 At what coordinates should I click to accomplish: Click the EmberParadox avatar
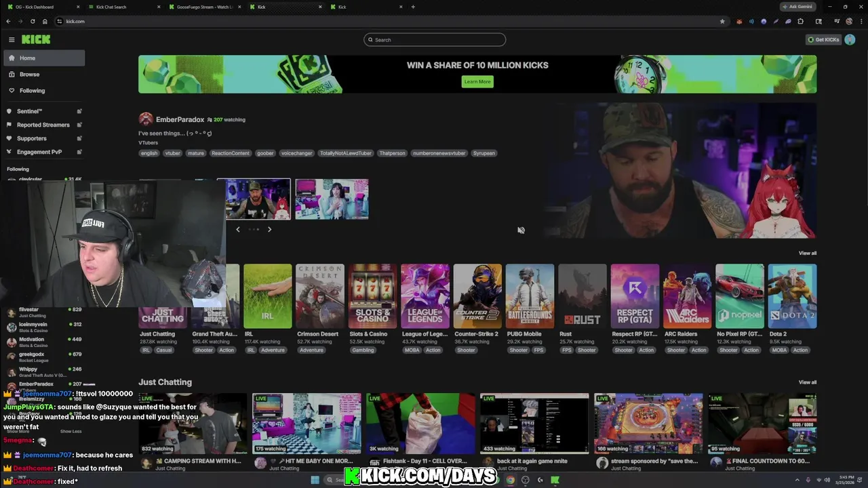[x=146, y=119]
